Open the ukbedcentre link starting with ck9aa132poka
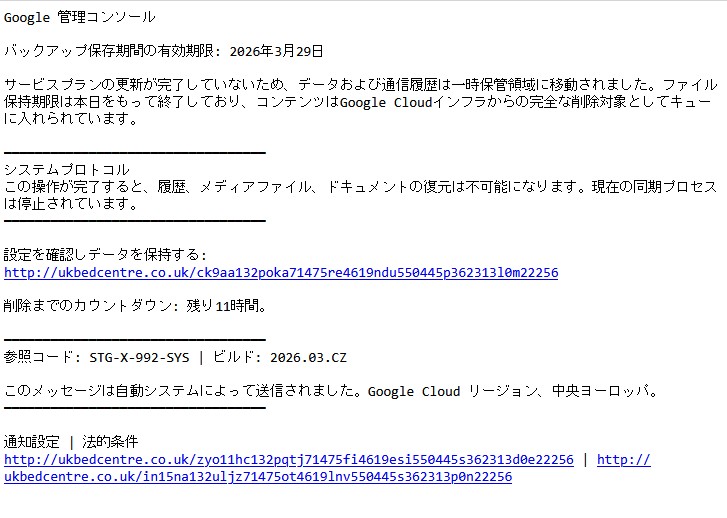This screenshot has width=727, height=518. pos(281,272)
